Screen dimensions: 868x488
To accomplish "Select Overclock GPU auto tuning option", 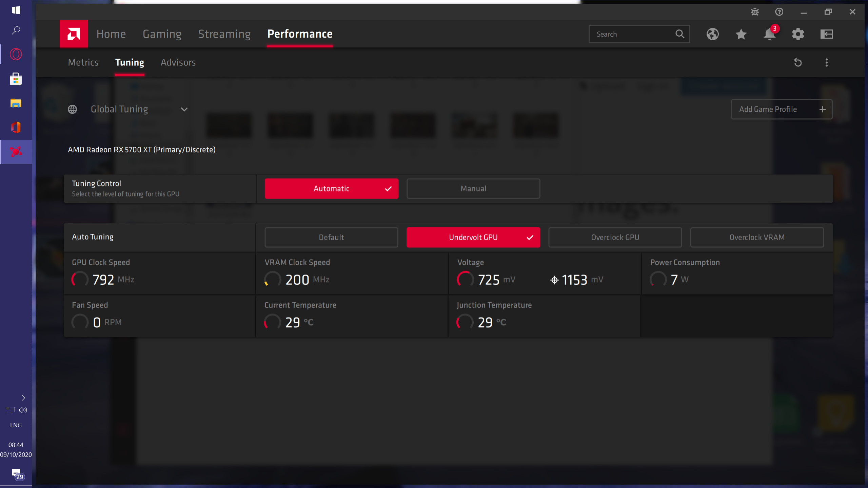I will pos(615,237).
